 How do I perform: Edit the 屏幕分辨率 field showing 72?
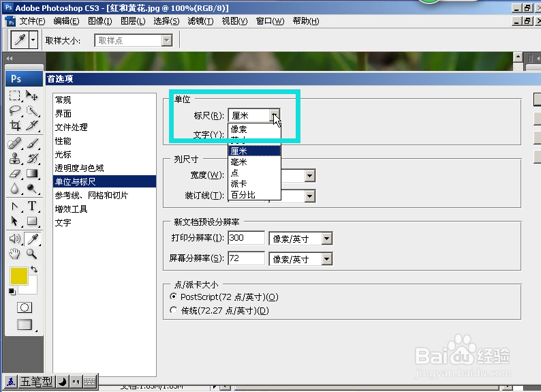click(246, 258)
